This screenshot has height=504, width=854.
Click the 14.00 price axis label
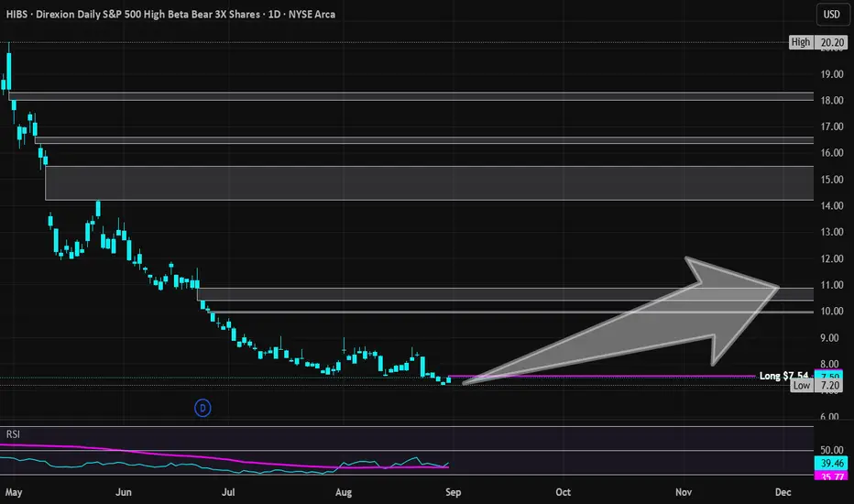[x=832, y=205]
